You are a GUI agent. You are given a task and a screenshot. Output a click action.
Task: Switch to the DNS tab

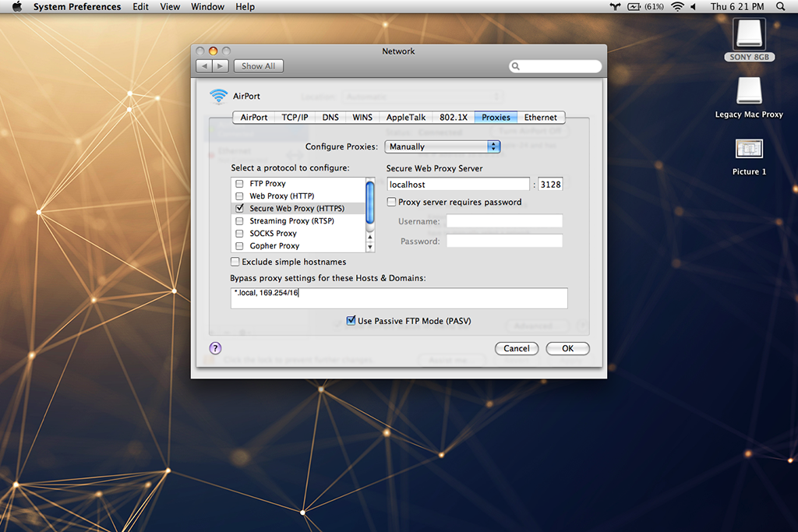pyautogui.click(x=330, y=118)
